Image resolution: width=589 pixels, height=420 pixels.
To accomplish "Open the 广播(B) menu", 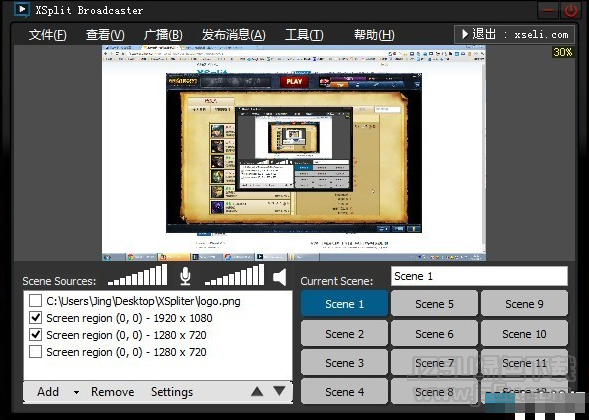I will click(163, 35).
